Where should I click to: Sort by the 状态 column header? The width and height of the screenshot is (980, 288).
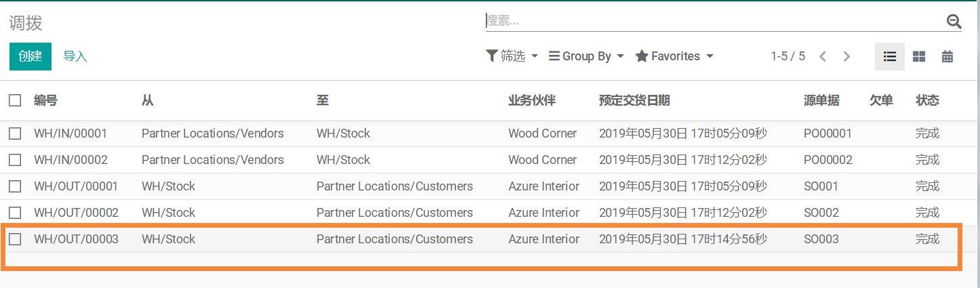927,100
